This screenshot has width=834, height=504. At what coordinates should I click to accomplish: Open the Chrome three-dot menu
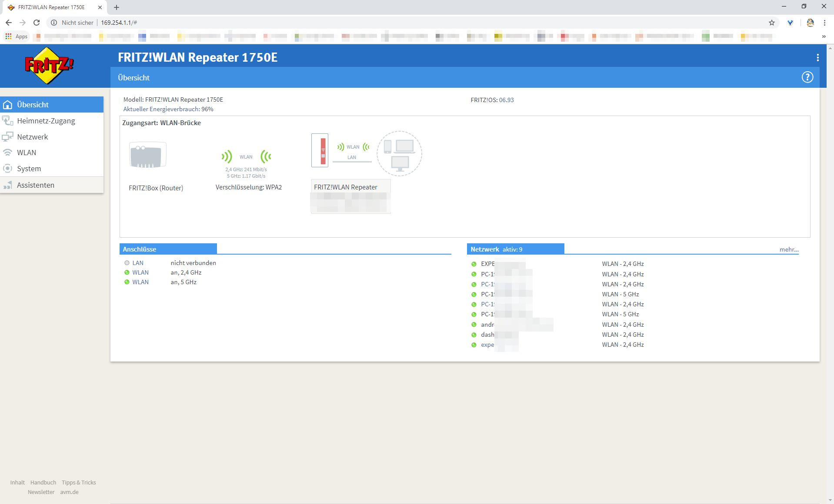[824, 23]
